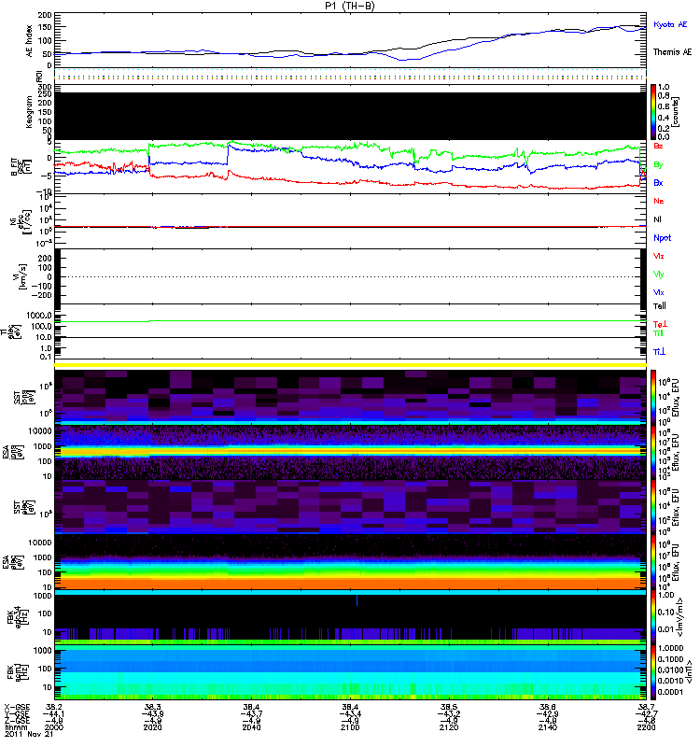Click the blue "Ti⊥" temperature legend label
This screenshot has width=700, height=747.
click(x=659, y=352)
